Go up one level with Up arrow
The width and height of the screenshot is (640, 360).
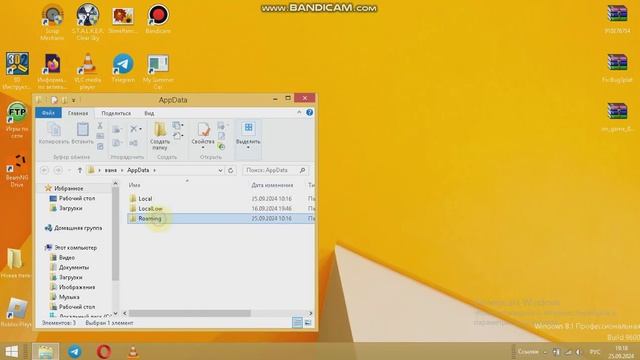point(80,170)
